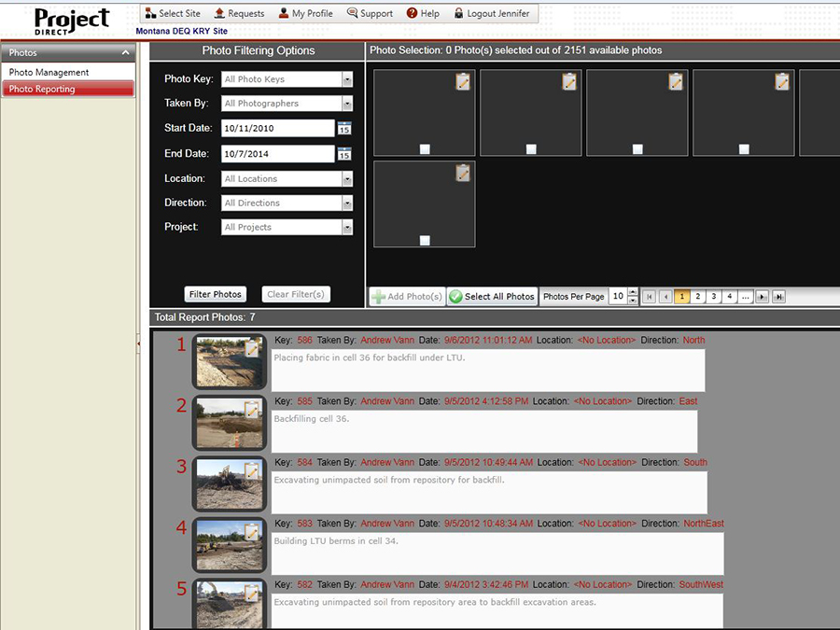
Task: Open the End Date calendar picker icon
Action: [343, 154]
